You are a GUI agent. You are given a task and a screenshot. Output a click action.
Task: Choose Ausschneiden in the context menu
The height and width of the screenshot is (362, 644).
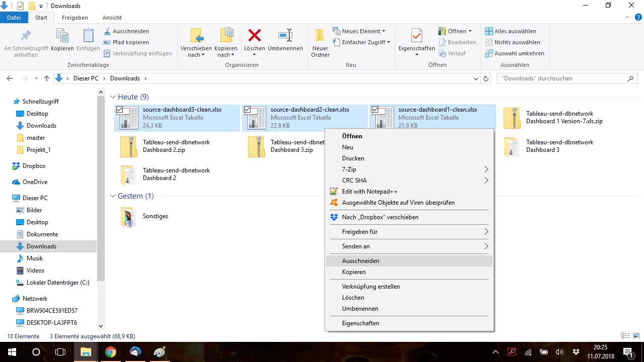point(361,261)
